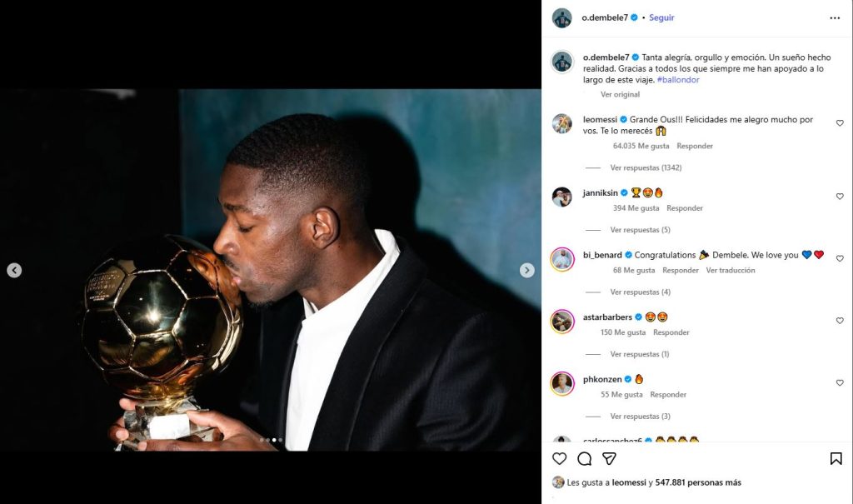Like the post with the heart icon
The width and height of the screenshot is (853, 504).
(559, 459)
